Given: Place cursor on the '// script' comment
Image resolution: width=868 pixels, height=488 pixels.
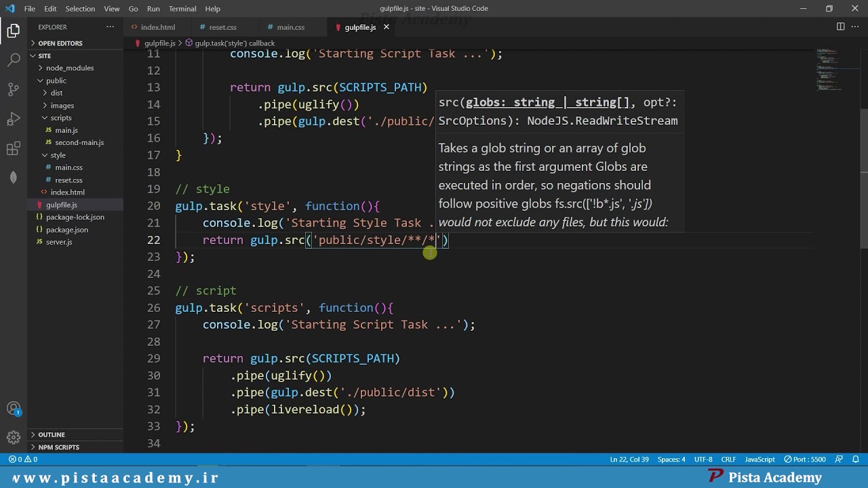Looking at the screenshot, I should pyautogui.click(x=206, y=291).
